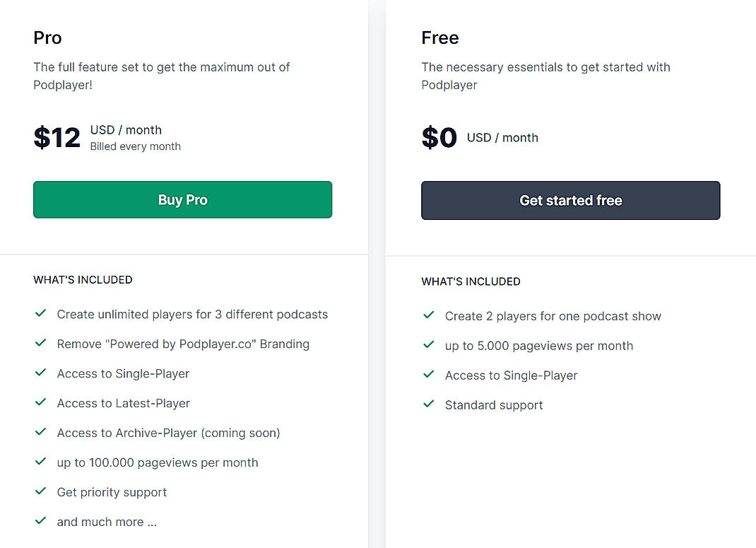Click the checkmark next to Remove Branding
The height and width of the screenshot is (548, 756).
[40, 343]
